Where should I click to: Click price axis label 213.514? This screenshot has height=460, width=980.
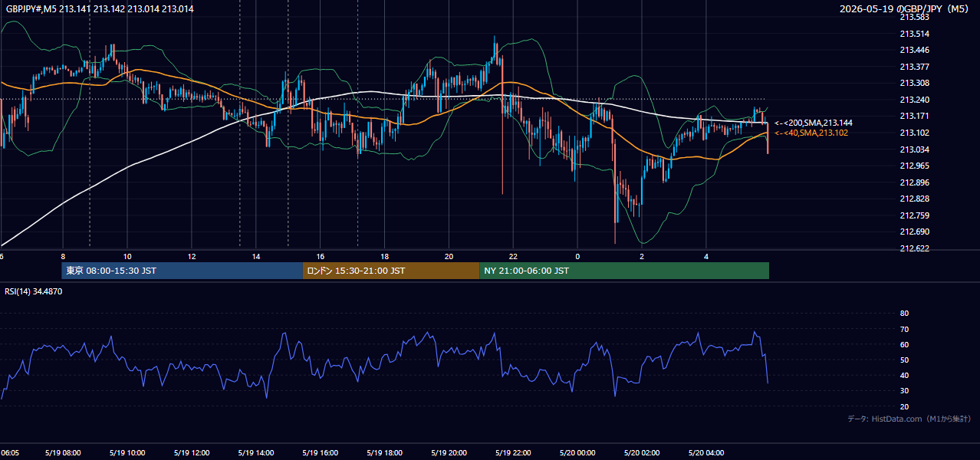914,34
